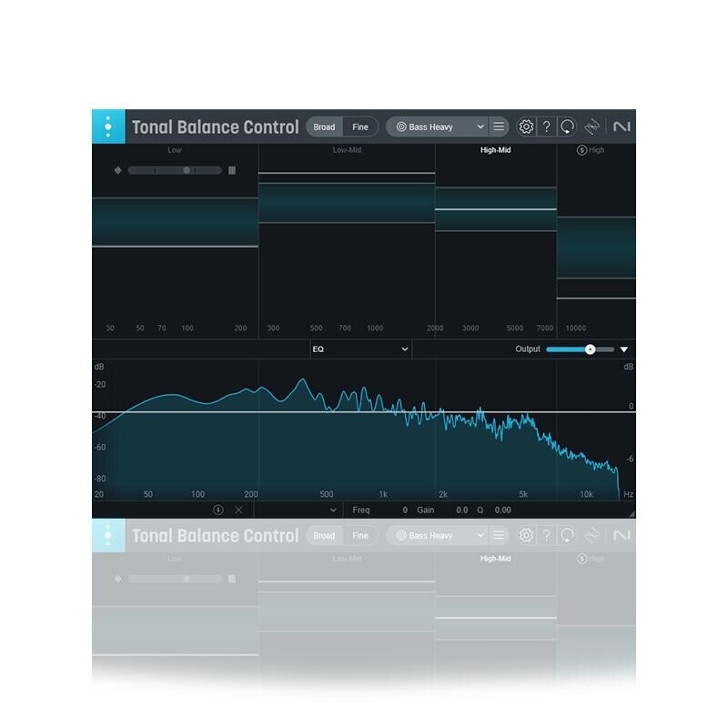Open the settings gear icon
Viewport: 728px width, 728px height.
[526, 126]
